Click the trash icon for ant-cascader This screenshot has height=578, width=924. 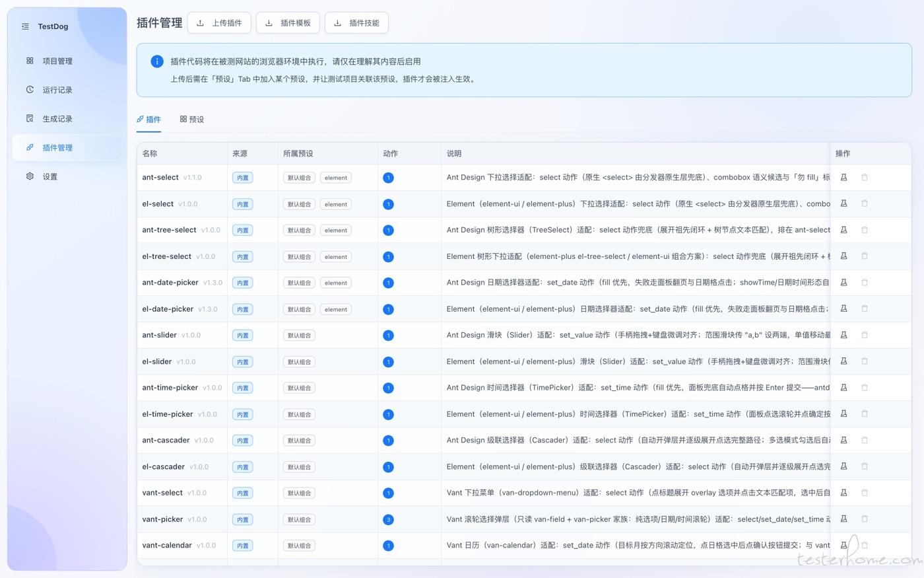(x=865, y=440)
